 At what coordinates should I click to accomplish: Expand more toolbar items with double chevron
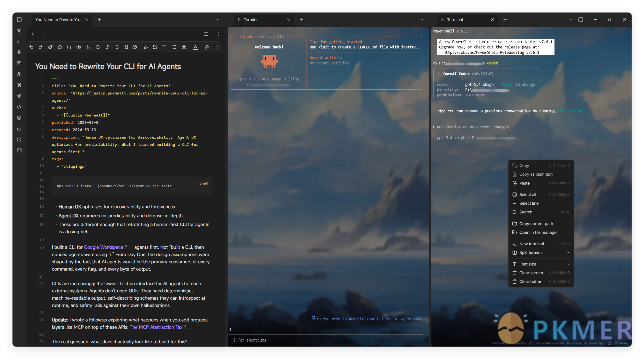(217, 47)
